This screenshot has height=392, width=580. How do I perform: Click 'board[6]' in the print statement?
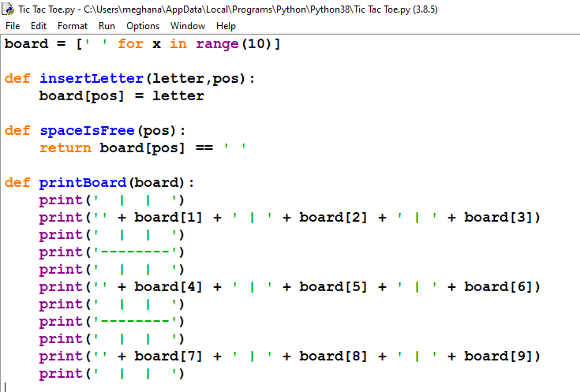(x=498, y=287)
